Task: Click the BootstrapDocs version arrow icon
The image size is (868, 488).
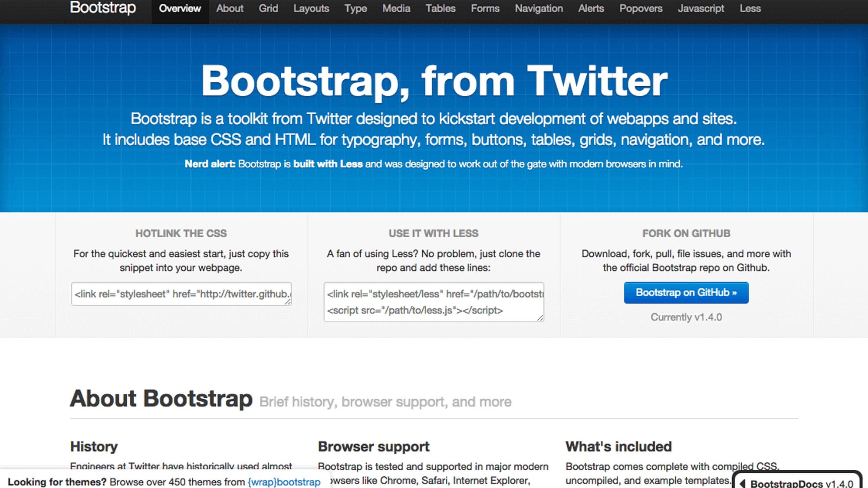Action: pyautogui.click(x=743, y=484)
